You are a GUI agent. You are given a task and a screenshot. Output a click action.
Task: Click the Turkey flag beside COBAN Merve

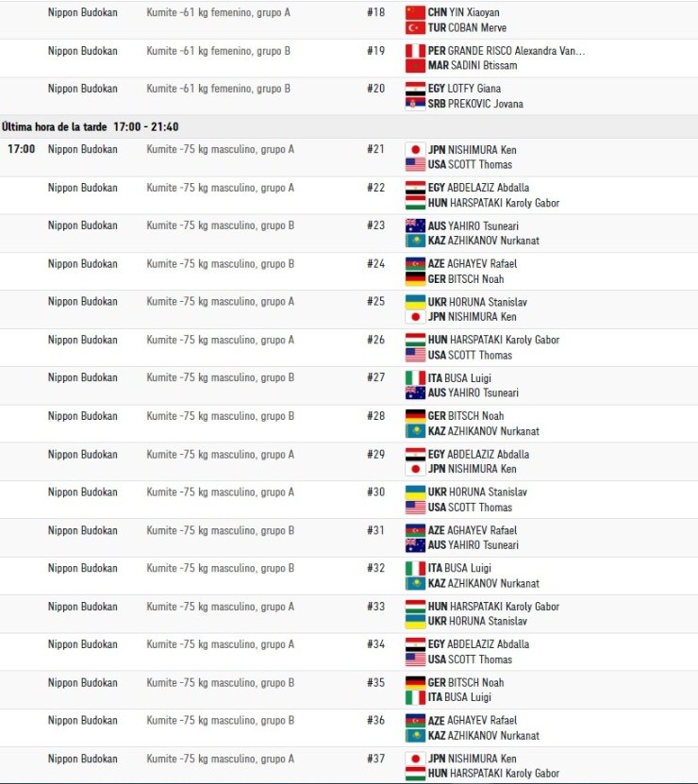(x=415, y=27)
